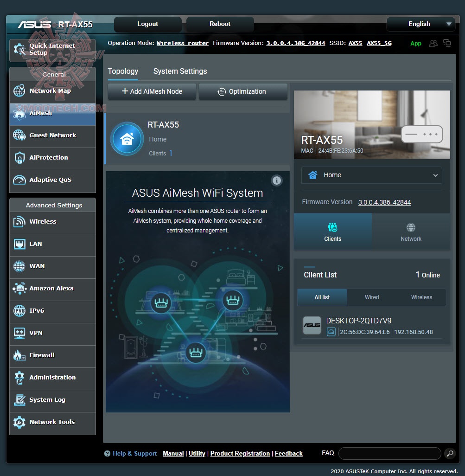Open the Wireless router operation mode link

click(183, 43)
